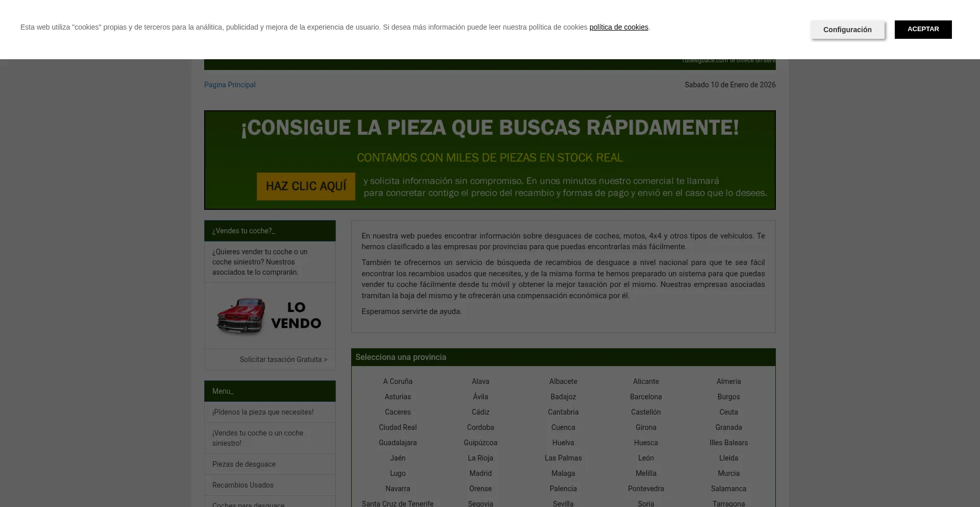Screen dimensions: 980x507
Task: Open ¡Vendes tu coche o un coche siniestro!
Action: click(258, 438)
